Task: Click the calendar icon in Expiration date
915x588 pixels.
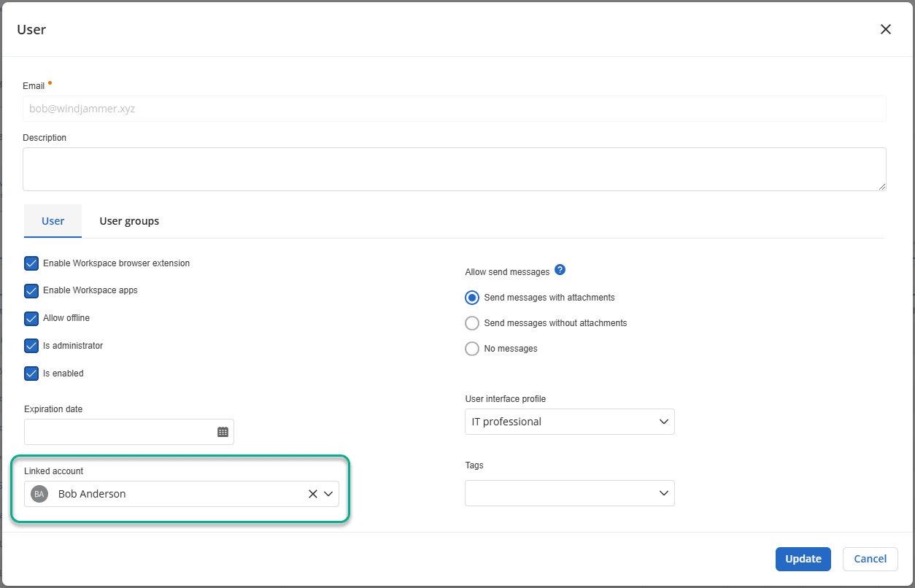Action: [223, 432]
